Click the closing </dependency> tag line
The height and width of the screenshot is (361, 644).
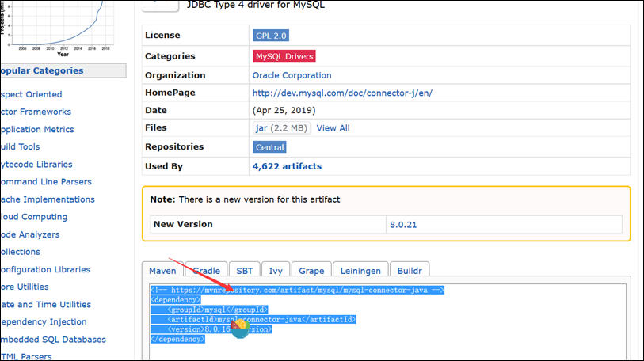[x=177, y=340]
